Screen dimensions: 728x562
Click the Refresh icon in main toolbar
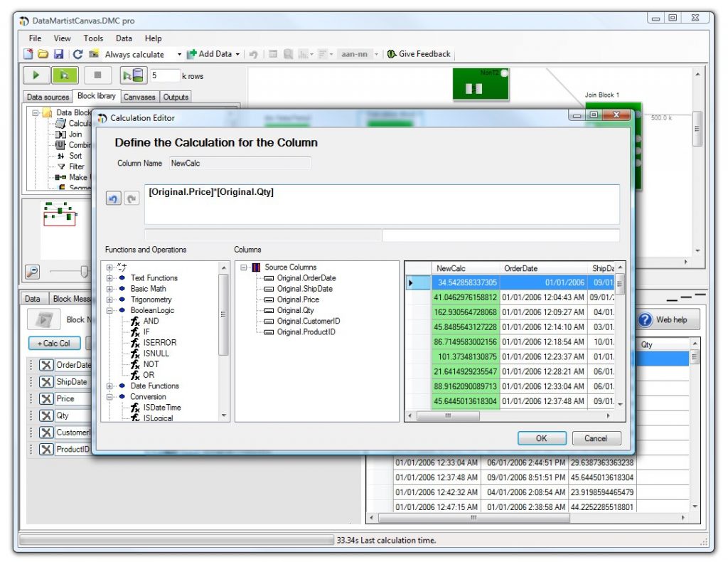77,54
